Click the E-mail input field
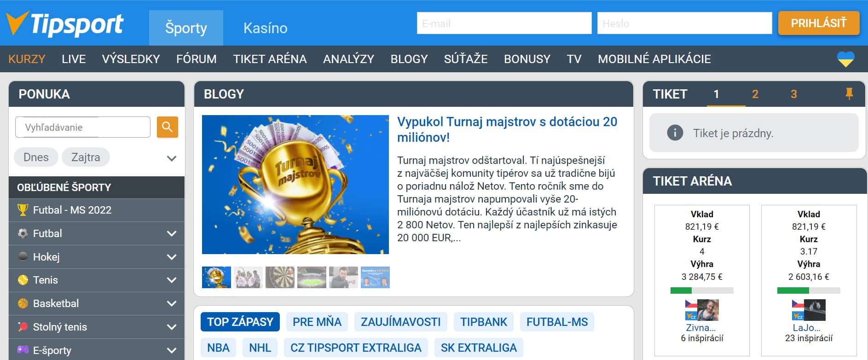Screen dimensions: 868x360 click(x=504, y=23)
